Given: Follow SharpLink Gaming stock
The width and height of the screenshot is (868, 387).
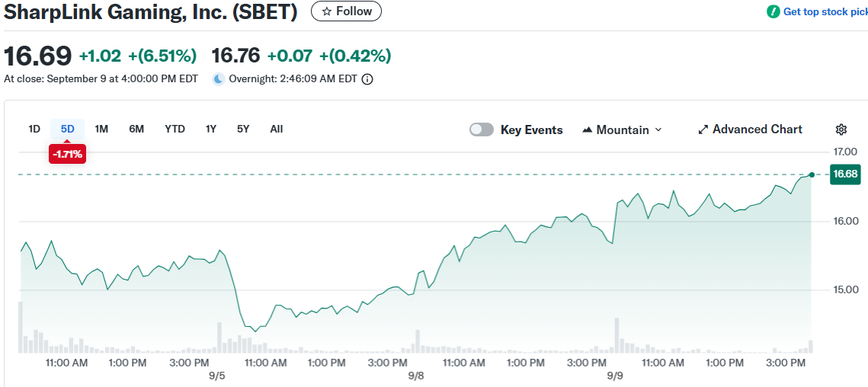Looking at the screenshot, I should point(346,11).
